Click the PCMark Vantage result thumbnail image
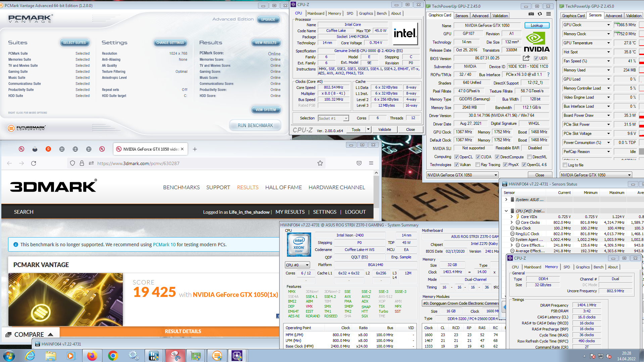The height and width of the screenshot is (362, 644). tap(65, 300)
